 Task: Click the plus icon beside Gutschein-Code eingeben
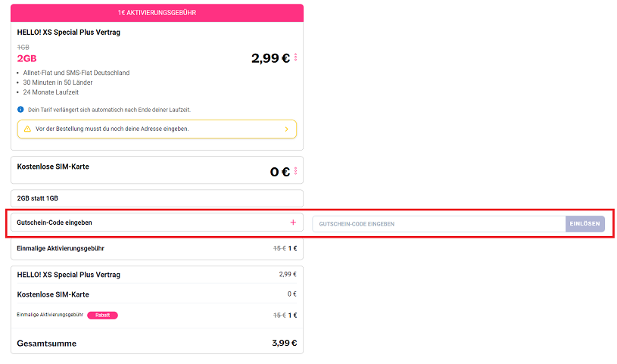pos(293,222)
